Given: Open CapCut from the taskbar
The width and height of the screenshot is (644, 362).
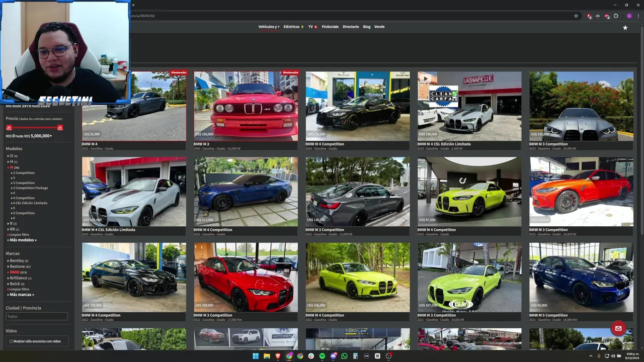Looking at the screenshot, I should (x=377, y=356).
